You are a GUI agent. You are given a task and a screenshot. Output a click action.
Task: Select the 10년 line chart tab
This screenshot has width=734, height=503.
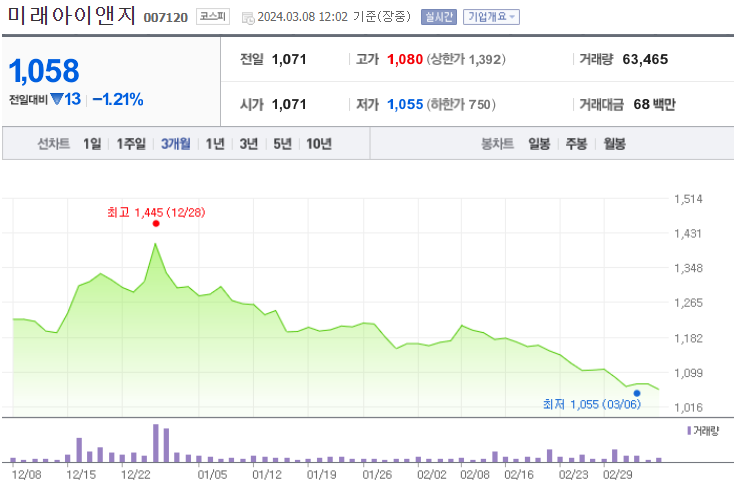click(319, 144)
